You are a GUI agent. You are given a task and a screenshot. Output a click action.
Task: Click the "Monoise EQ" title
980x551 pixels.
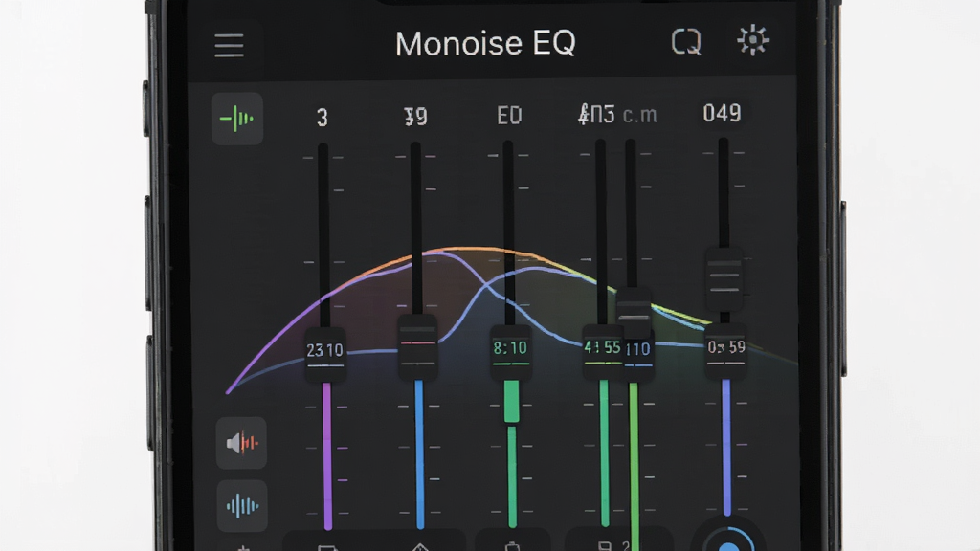[485, 44]
